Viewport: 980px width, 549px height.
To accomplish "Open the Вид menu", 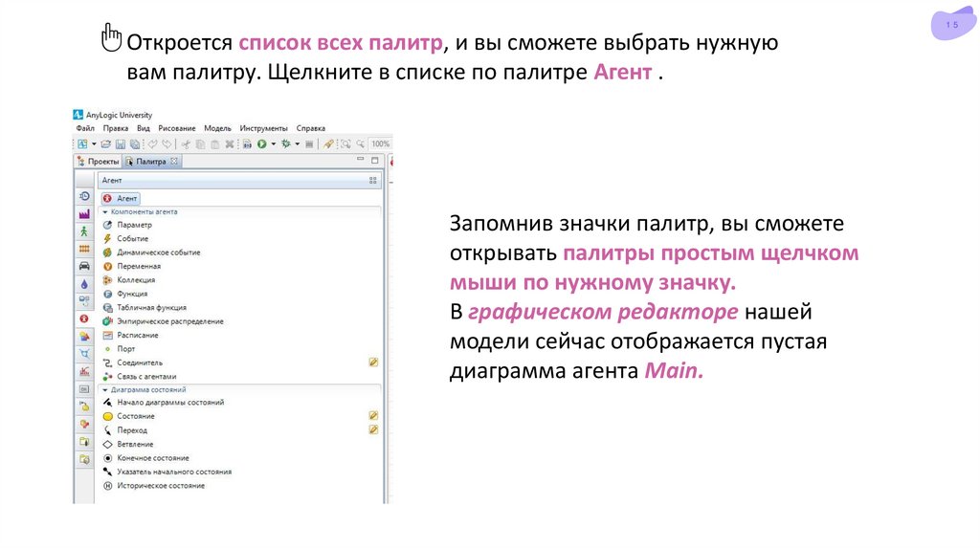I will tap(144, 128).
